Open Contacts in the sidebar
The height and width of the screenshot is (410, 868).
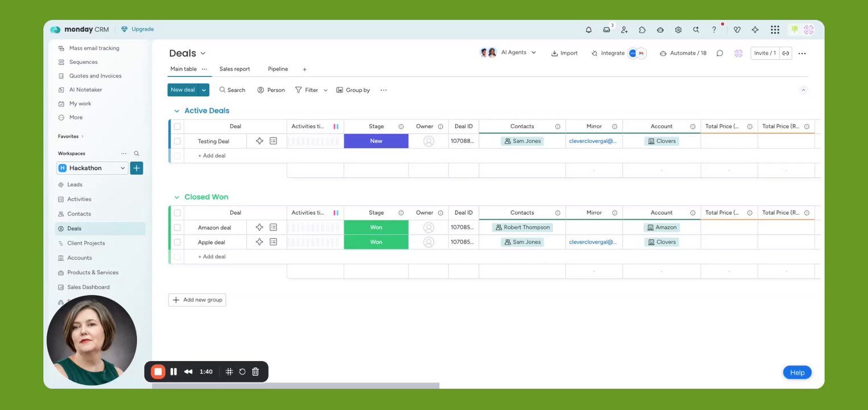click(x=78, y=214)
